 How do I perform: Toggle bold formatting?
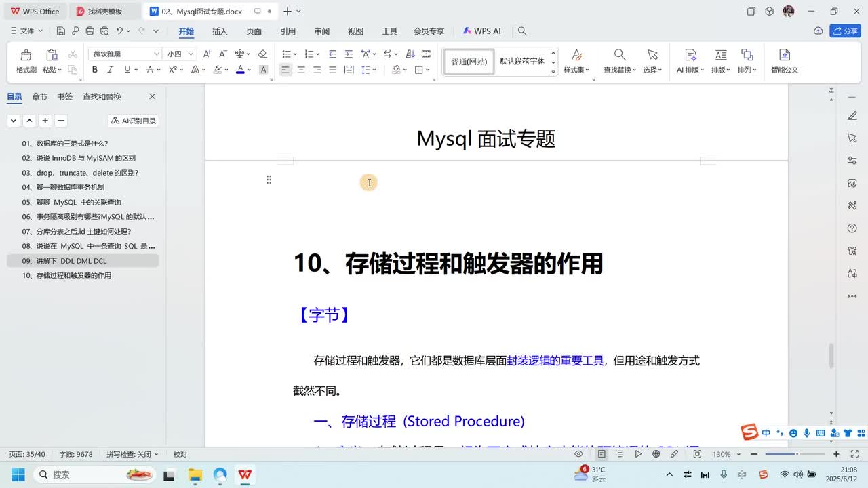(x=95, y=70)
